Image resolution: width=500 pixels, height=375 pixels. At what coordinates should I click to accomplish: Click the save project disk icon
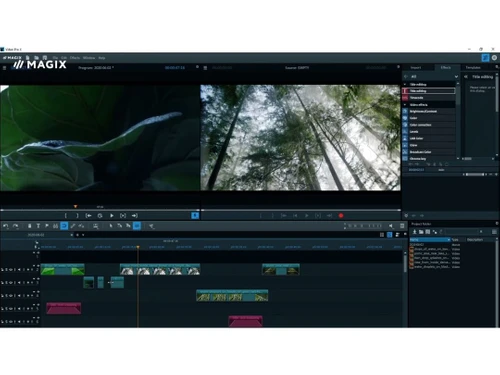point(45,58)
